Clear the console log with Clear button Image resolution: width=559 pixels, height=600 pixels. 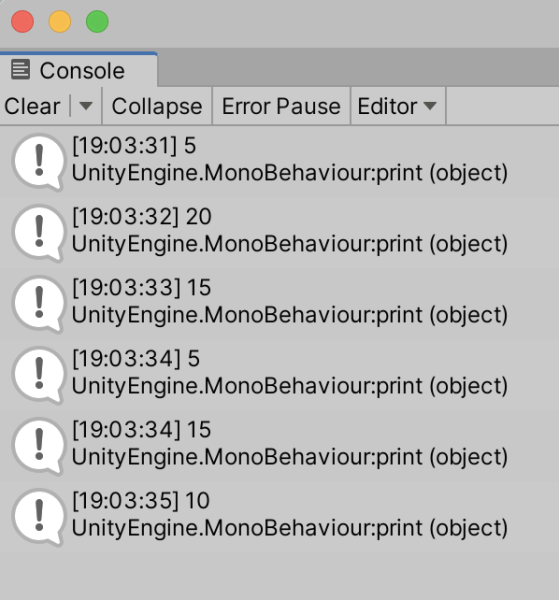point(33,106)
